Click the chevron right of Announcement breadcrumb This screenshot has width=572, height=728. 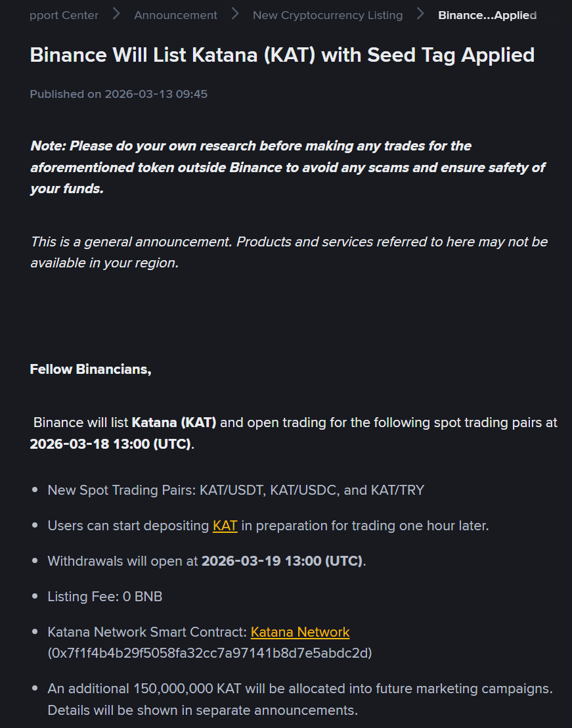pyautogui.click(x=235, y=14)
